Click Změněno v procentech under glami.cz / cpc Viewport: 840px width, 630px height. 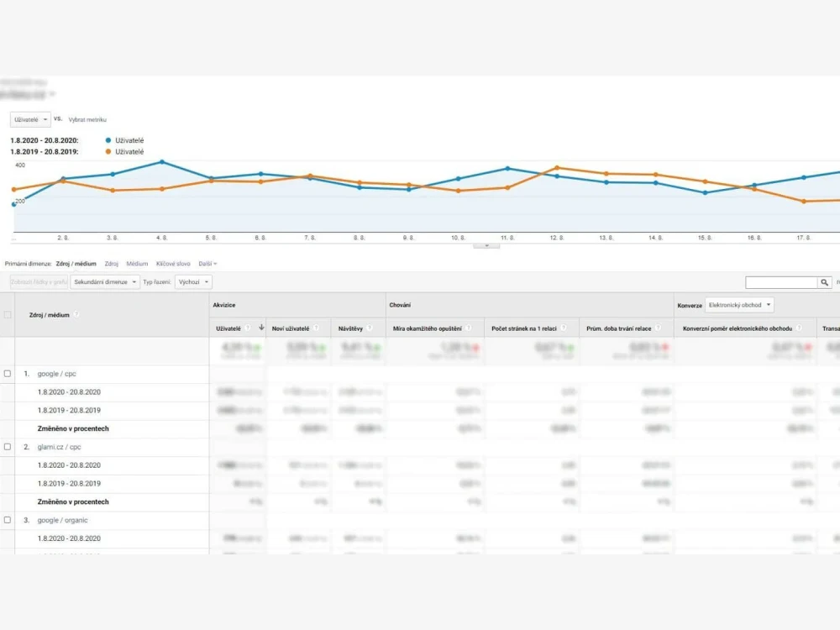pyautogui.click(x=73, y=502)
